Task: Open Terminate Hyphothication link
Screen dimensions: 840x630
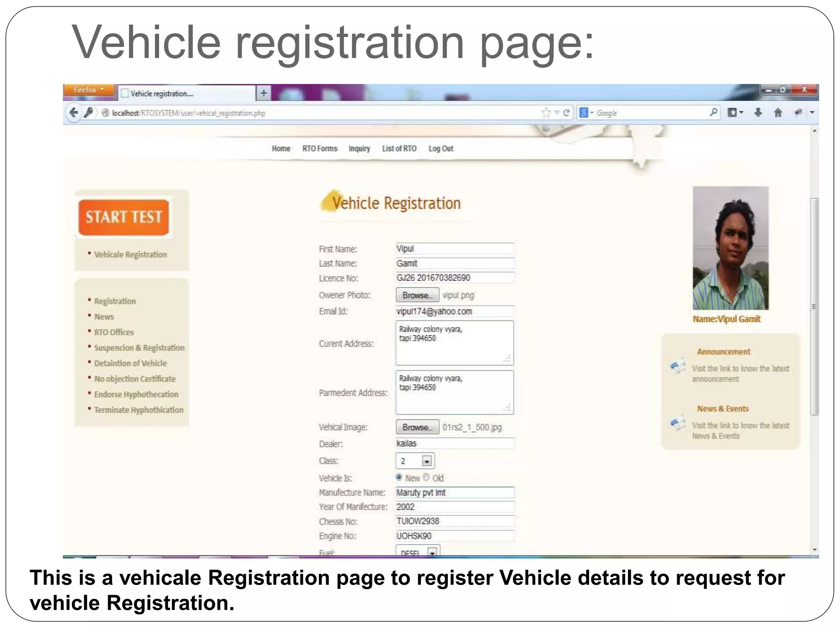Action: [139, 410]
